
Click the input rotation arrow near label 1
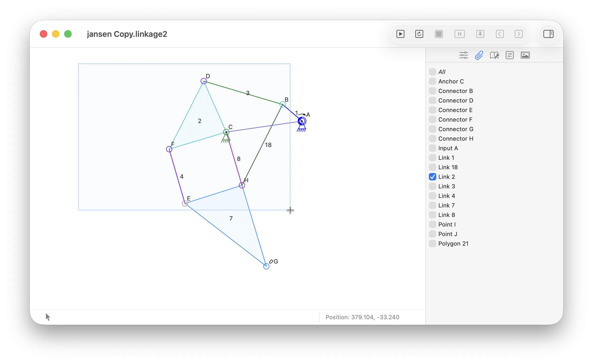pyautogui.click(x=302, y=114)
